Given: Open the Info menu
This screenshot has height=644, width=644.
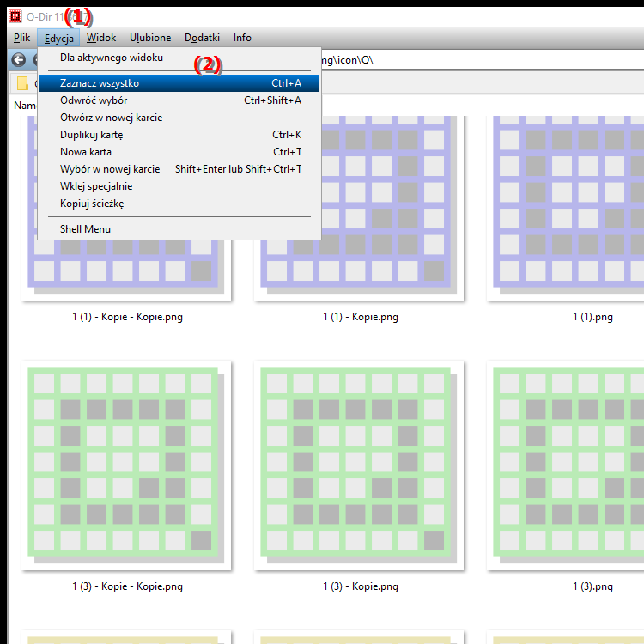Looking at the screenshot, I should (x=242, y=38).
